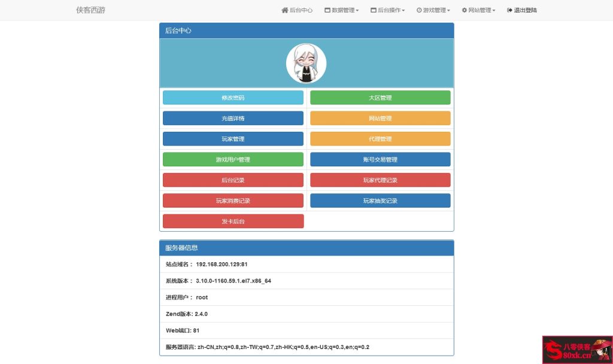Open the 充值详情 page
613x364 pixels.
tap(233, 118)
